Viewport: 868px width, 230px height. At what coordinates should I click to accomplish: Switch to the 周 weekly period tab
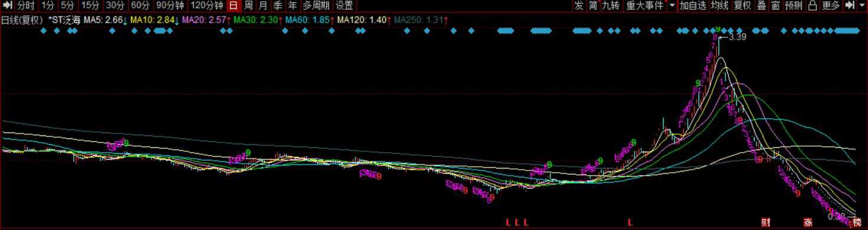(249, 5)
